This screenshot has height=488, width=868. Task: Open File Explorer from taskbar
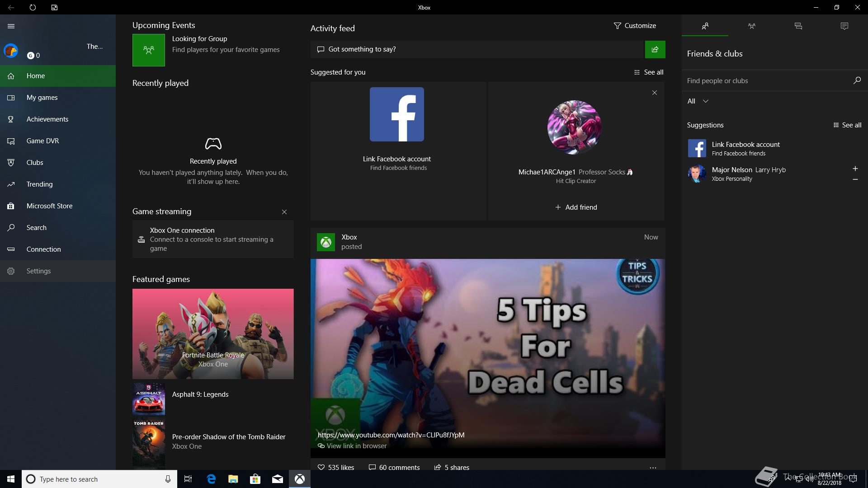(x=233, y=479)
